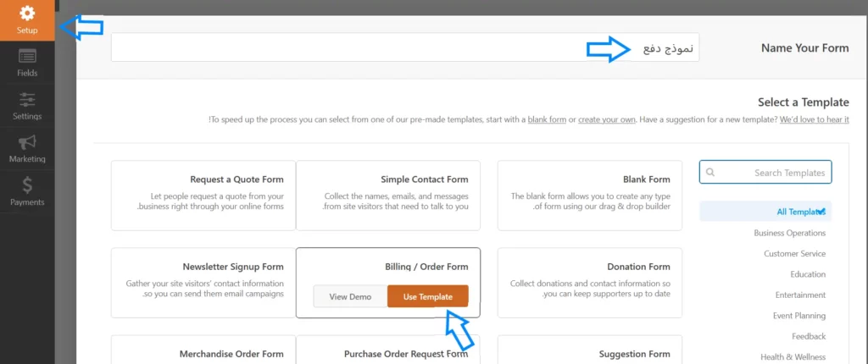Open the Marketing megaphone icon
The height and width of the screenshot is (364, 868).
pyautogui.click(x=27, y=141)
